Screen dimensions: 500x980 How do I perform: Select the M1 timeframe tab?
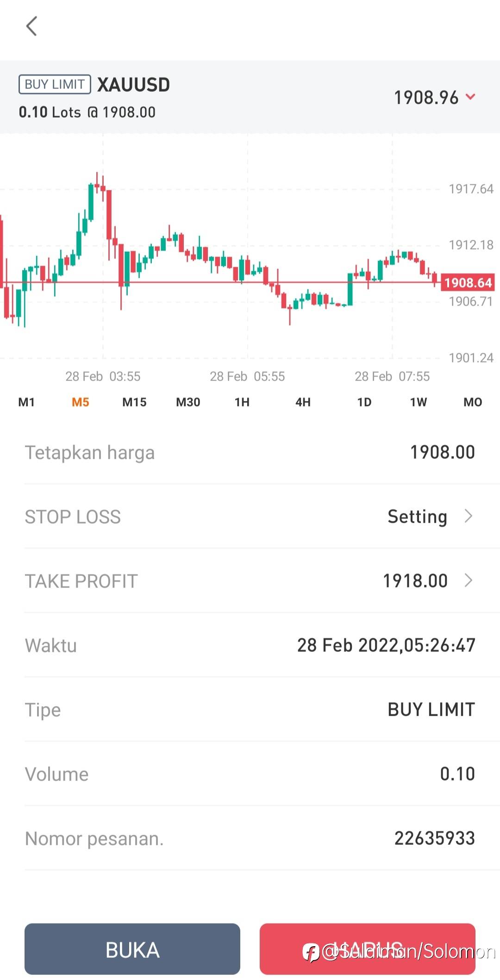26,402
